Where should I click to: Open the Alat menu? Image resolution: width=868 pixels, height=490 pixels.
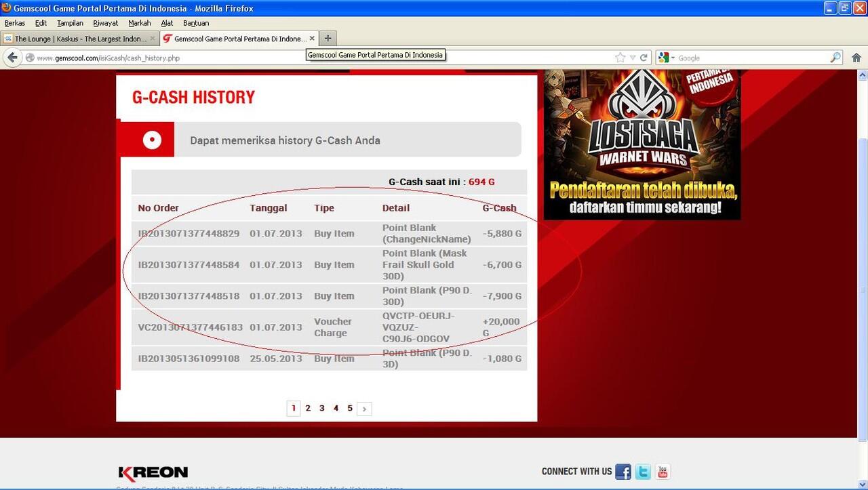point(167,23)
